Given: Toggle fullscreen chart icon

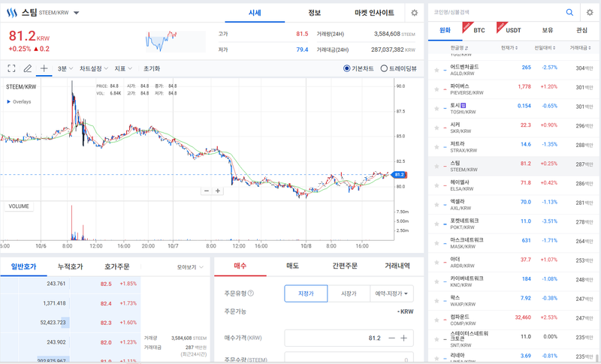Looking at the screenshot, I should [x=11, y=68].
